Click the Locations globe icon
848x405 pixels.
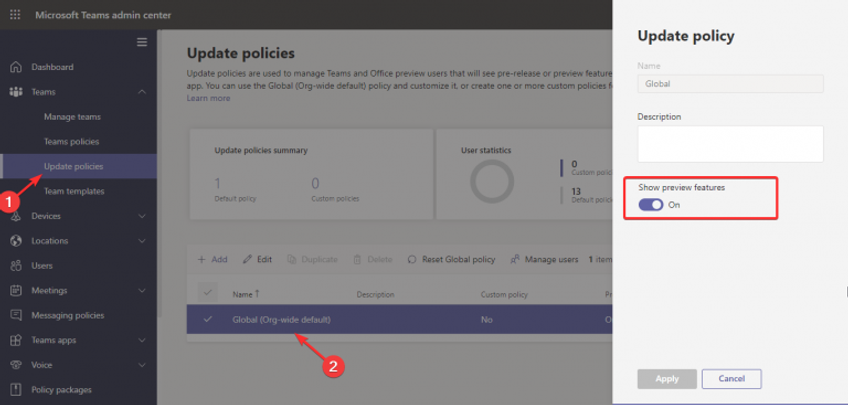pos(16,241)
